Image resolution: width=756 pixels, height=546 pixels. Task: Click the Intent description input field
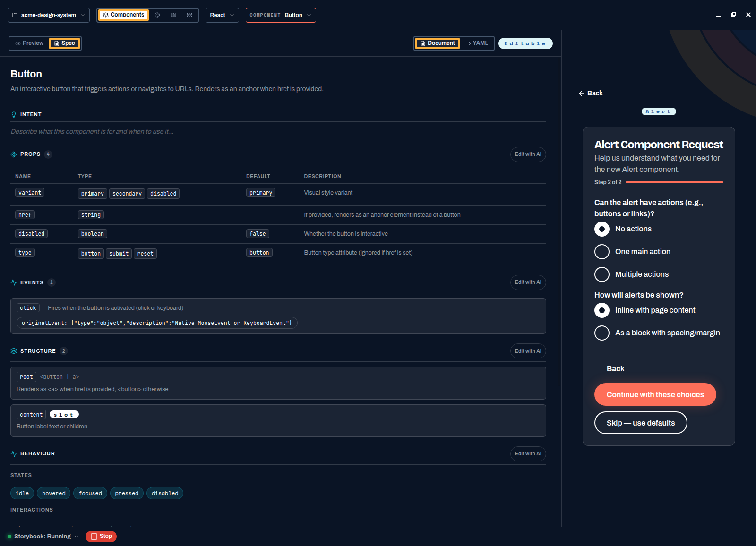(278, 132)
